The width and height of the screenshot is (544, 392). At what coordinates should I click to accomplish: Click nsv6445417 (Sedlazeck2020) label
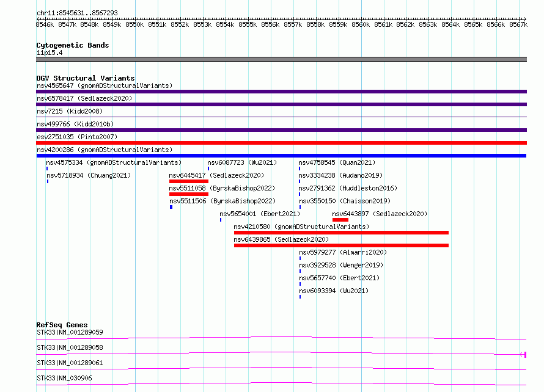[216, 175]
